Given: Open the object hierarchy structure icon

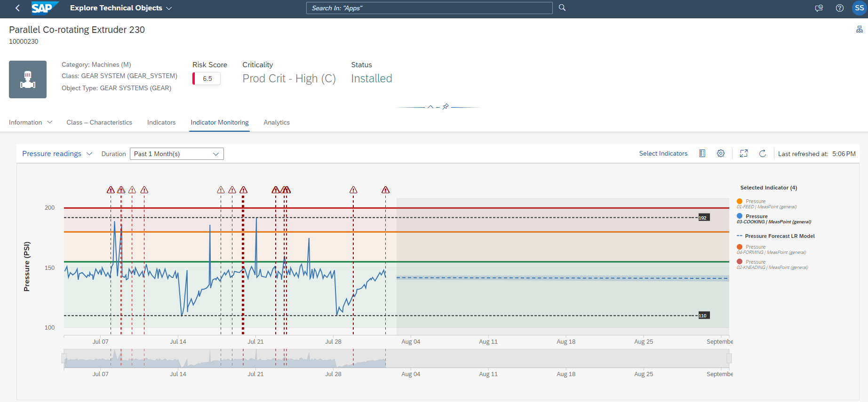Looking at the screenshot, I should click(x=860, y=29).
